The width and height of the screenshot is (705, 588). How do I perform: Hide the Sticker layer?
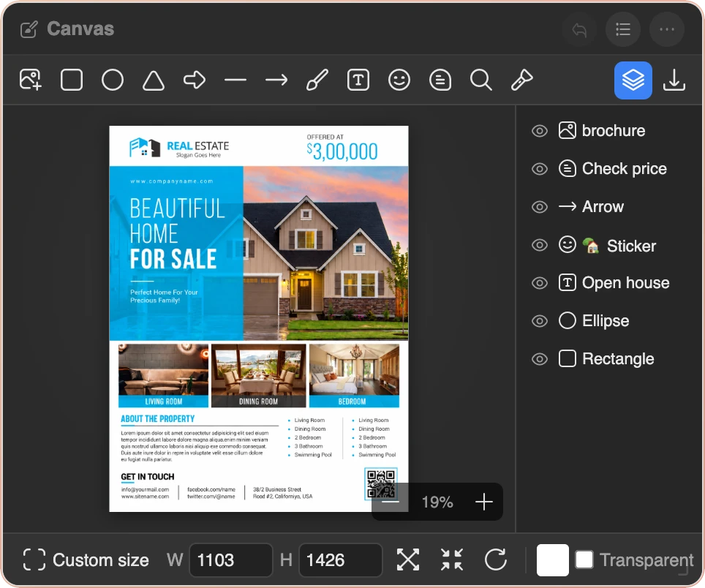540,245
